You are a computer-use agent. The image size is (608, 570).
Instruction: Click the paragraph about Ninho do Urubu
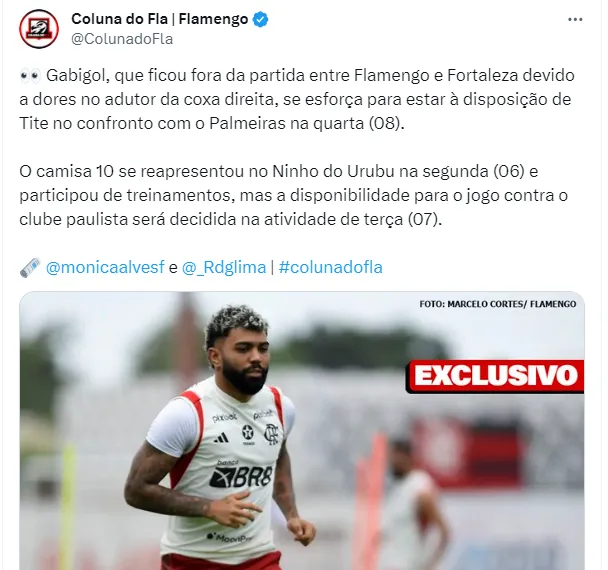[294, 195]
